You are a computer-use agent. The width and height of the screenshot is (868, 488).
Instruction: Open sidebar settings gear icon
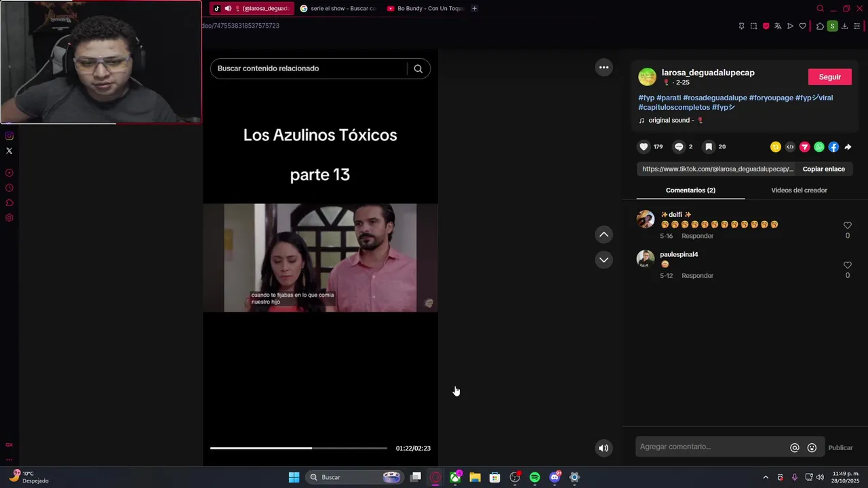tap(9, 218)
